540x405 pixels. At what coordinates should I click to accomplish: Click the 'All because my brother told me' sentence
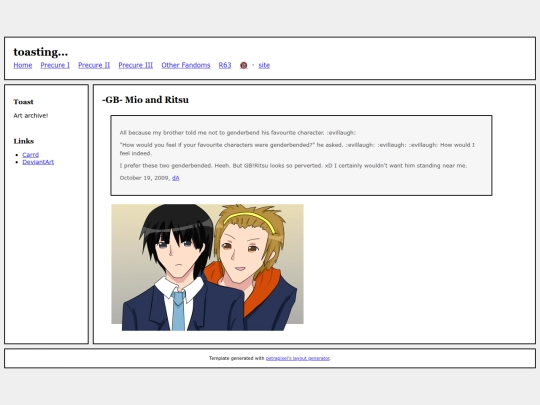pos(238,133)
